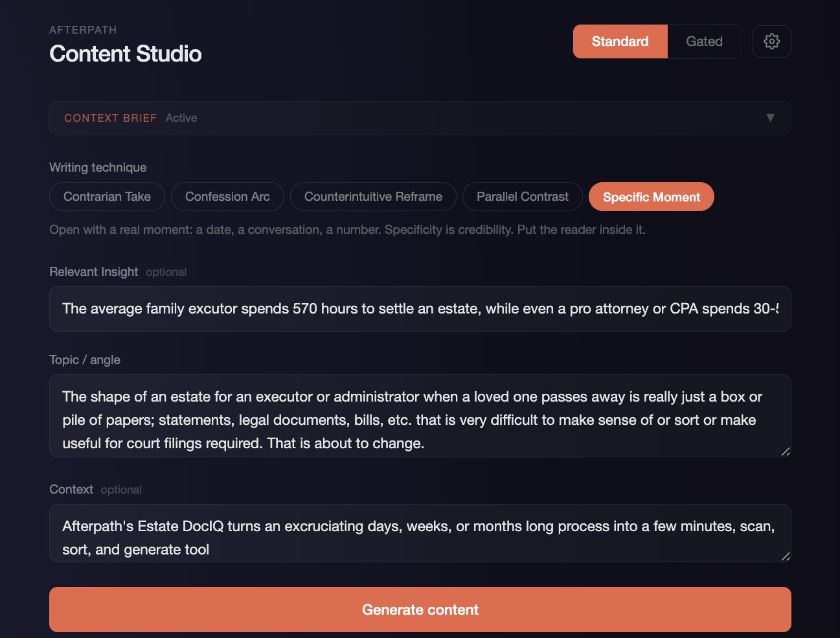The image size is (840, 638).
Task: Open settings via the gear icon
Action: pyautogui.click(x=771, y=41)
